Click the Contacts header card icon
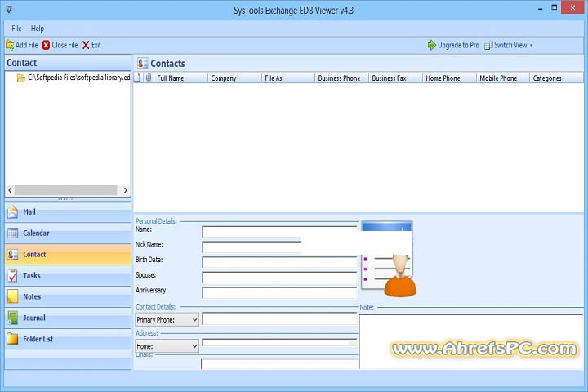This screenshot has height=392, width=588. tap(142, 63)
